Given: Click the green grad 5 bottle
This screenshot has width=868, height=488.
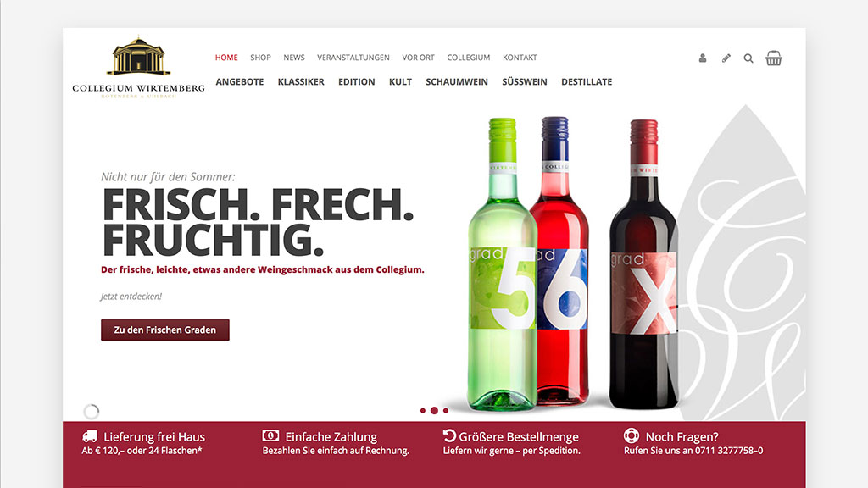Looking at the screenshot, I should tap(503, 264).
